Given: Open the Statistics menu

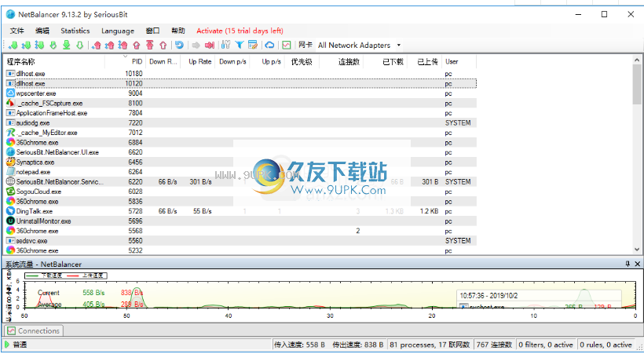Looking at the screenshot, I should (75, 31).
